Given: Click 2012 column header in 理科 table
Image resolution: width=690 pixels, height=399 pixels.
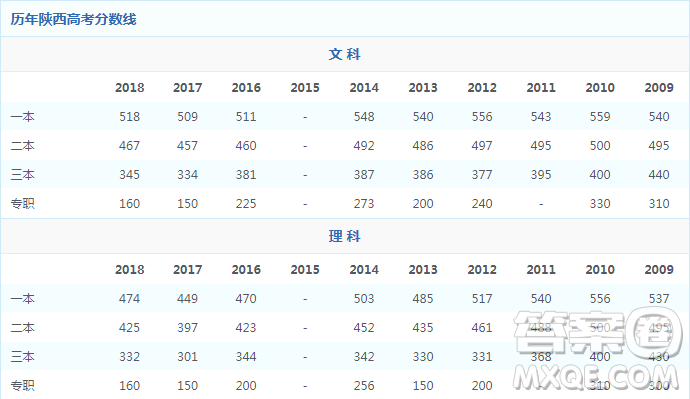Looking at the screenshot, I should click(x=482, y=270).
